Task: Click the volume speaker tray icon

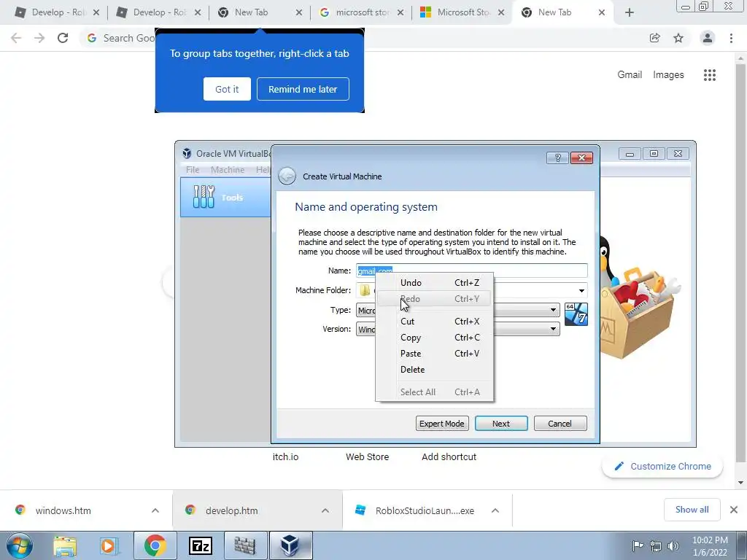Action: pos(673,546)
